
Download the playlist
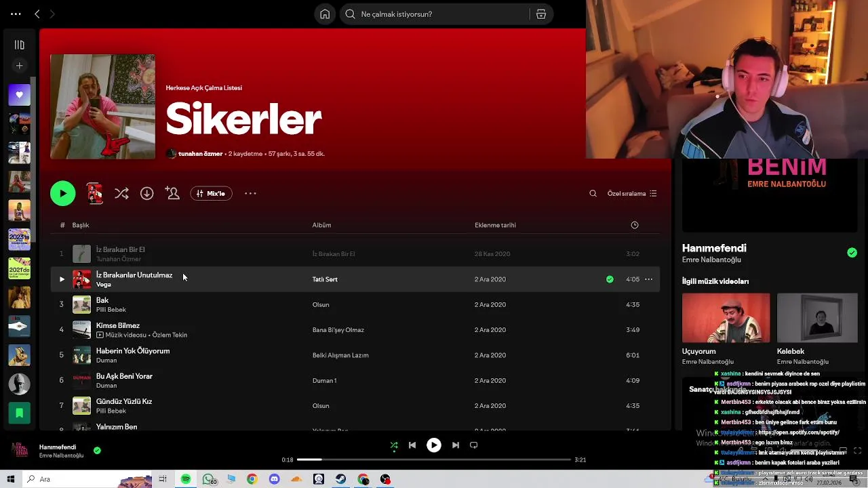[x=146, y=193]
